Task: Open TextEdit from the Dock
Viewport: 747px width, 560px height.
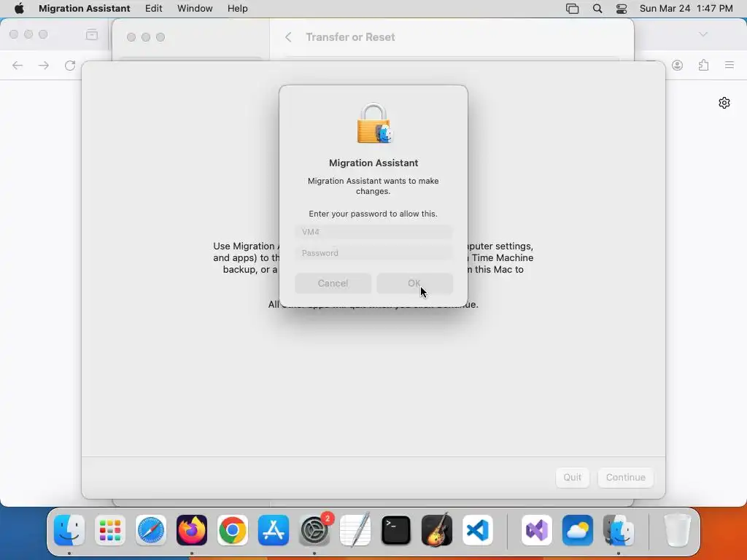Action: (355, 530)
